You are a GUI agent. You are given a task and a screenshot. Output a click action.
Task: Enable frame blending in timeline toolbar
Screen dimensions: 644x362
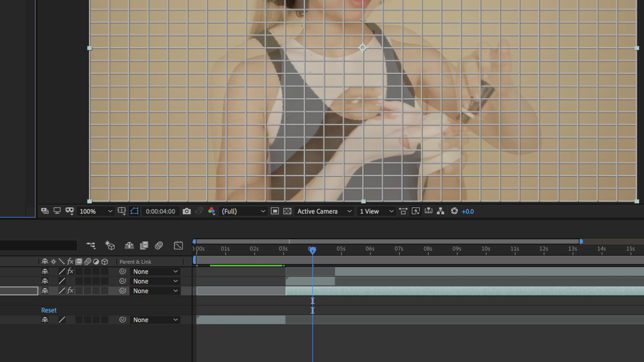(x=144, y=246)
